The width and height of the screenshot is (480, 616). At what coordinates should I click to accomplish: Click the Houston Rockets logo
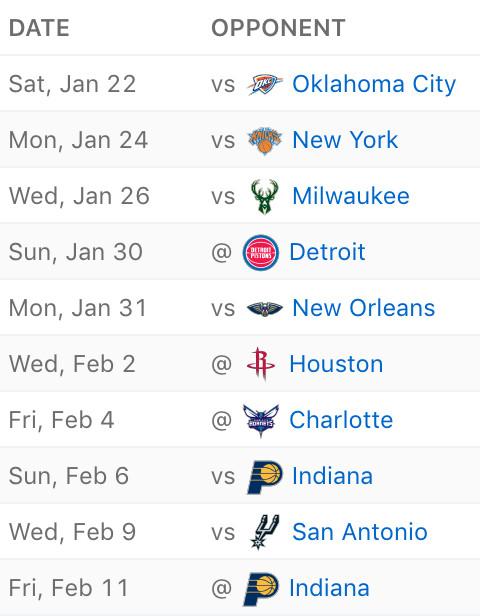point(261,364)
